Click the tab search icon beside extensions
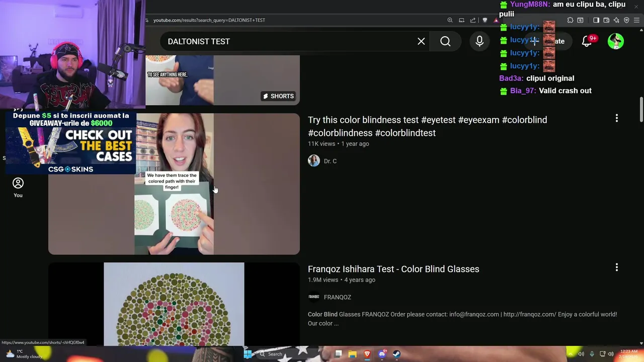644x362 pixels. pos(580,20)
